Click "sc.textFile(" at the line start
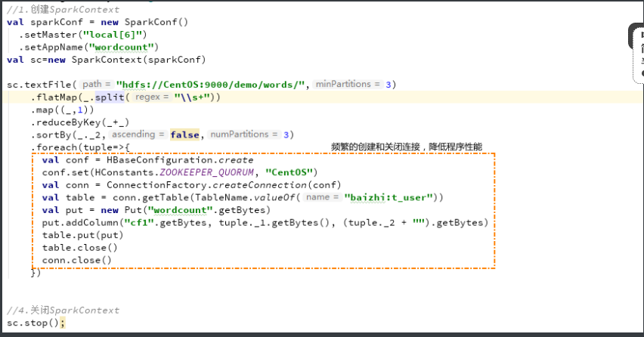 tap(42, 85)
